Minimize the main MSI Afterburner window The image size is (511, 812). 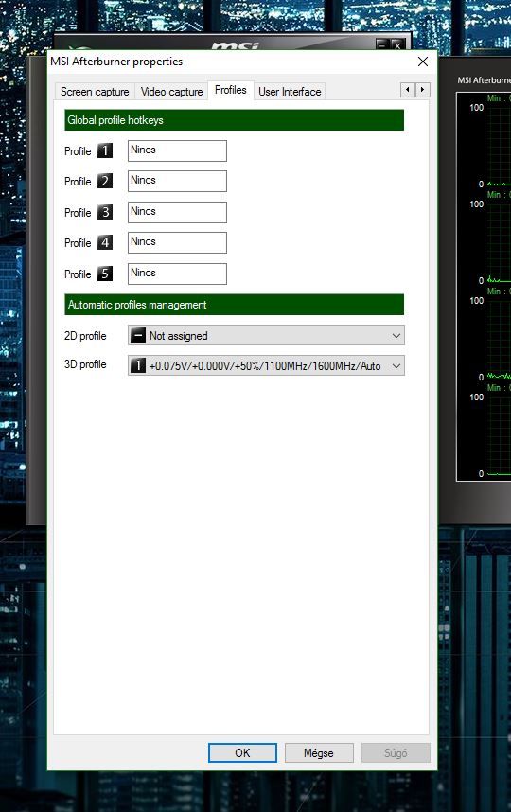click(382, 45)
